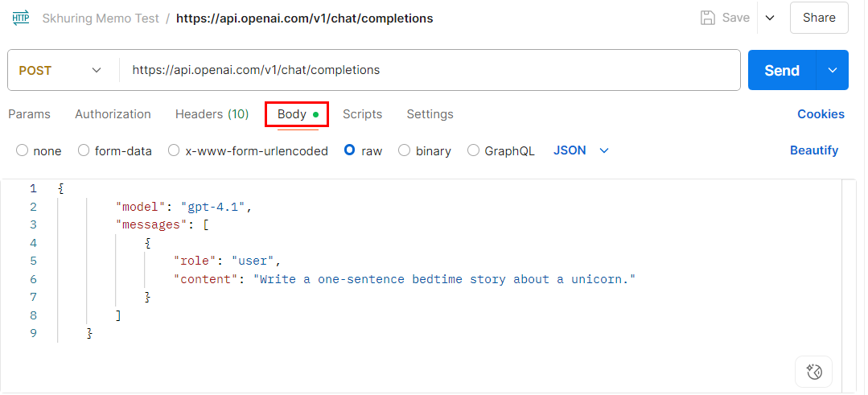Click the request URL input field
The height and width of the screenshot is (395, 868).
click(x=429, y=70)
